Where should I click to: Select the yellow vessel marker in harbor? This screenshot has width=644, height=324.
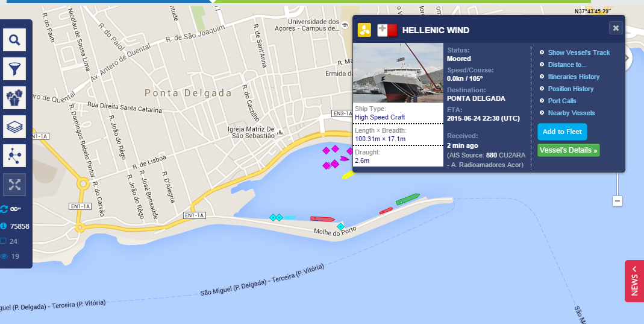coord(348,175)
